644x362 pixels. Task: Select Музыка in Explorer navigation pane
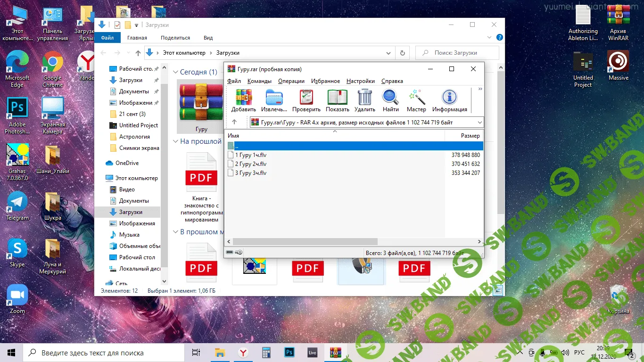point(129,235)
